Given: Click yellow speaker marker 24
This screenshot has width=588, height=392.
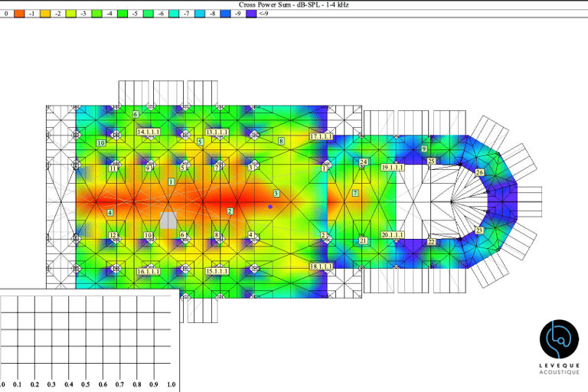Looking at the screenshot, I should [363, 162].
